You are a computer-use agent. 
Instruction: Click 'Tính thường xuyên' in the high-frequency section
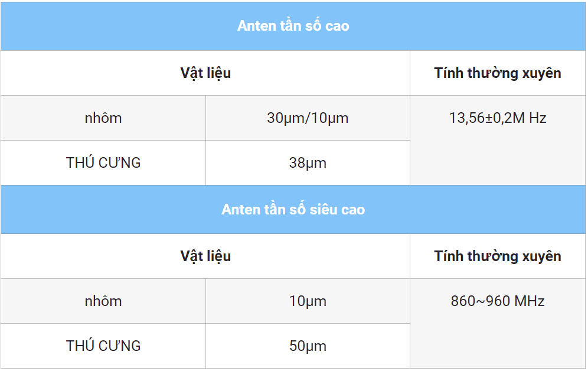pos(498,73)
